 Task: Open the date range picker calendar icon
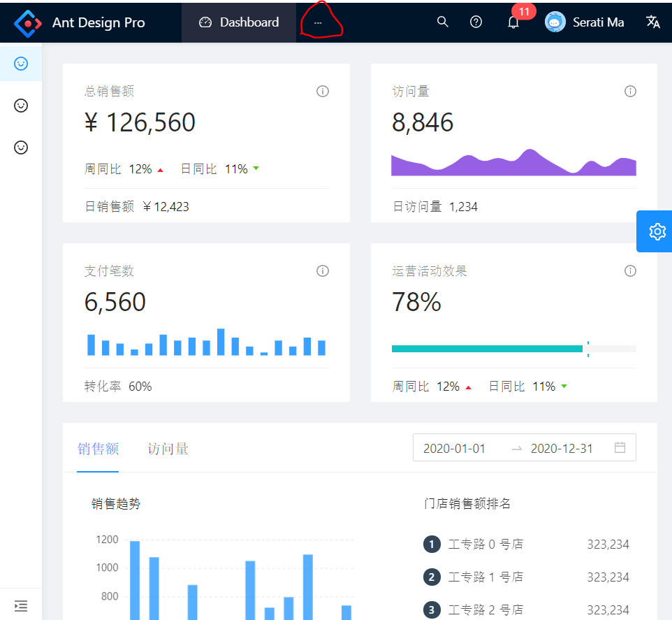tap(620, 447)
